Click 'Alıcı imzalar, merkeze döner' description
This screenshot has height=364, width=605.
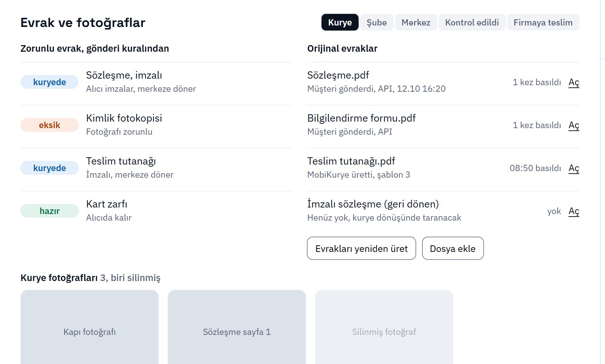click(x=141, y=89)
